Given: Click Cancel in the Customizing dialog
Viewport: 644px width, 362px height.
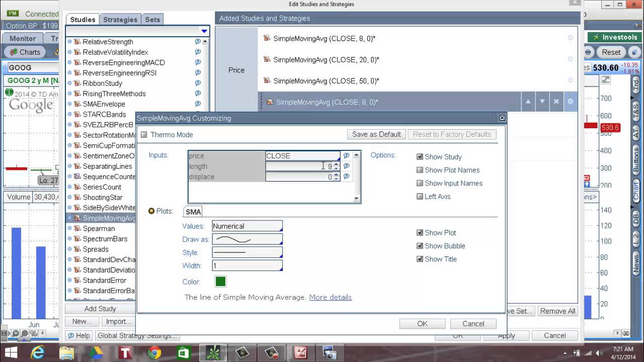Looking at the screenshot, I should tap(473, 324).
